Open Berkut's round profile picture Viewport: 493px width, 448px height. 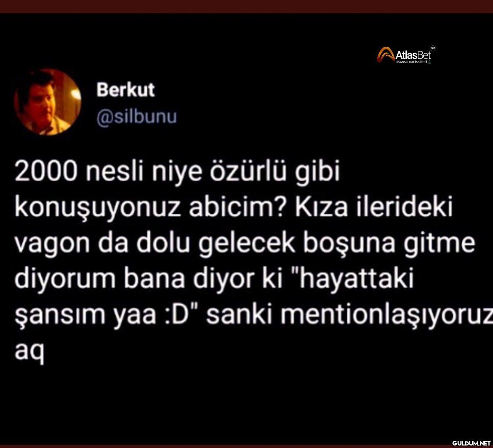pyautogui.click(x=48, y=102)
